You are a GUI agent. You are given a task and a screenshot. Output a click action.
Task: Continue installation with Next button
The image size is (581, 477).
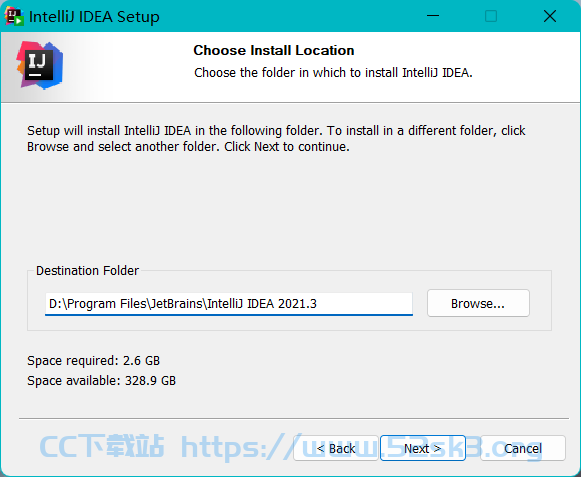[x=423, y=448]
